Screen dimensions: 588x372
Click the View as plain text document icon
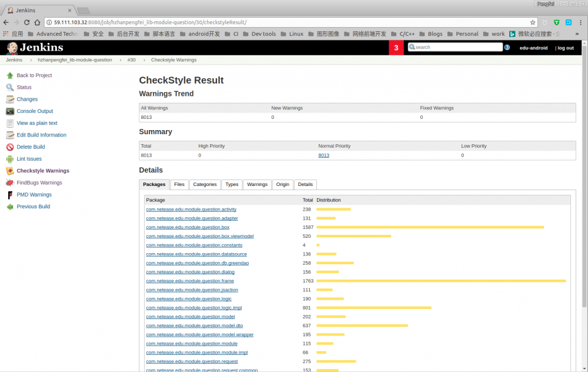click(x=10, y=123)
